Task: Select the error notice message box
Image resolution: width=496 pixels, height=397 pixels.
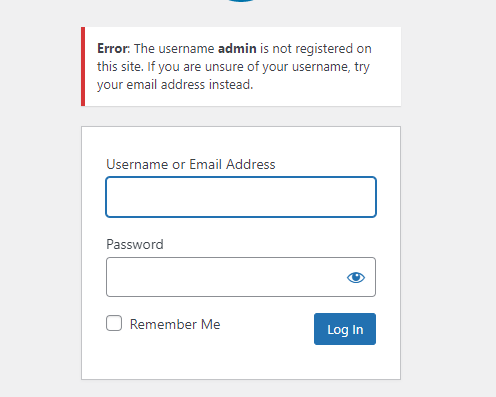Action: point(241,67)
